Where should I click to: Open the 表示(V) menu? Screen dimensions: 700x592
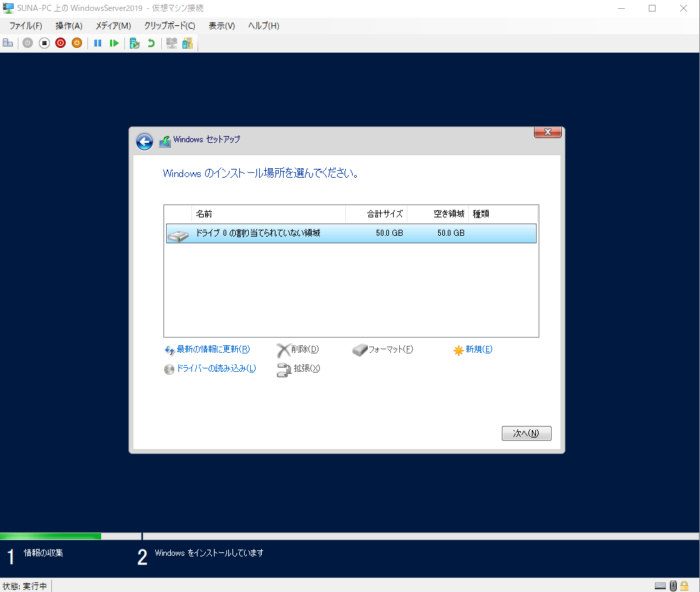coord(222,26)
